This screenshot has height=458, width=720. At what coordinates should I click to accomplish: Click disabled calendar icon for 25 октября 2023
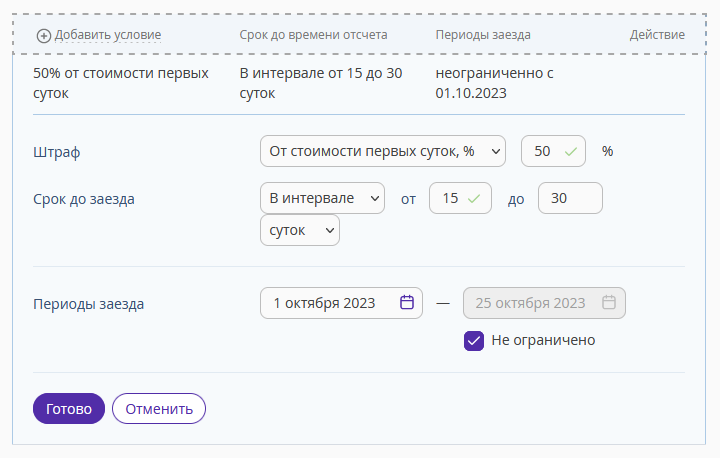click(609, 303)
